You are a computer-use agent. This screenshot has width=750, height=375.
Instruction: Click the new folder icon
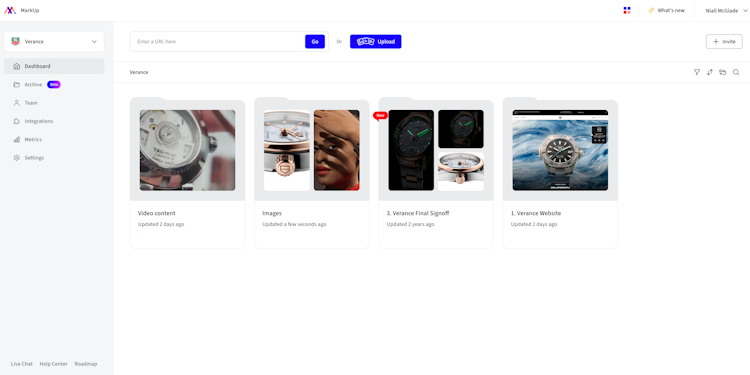723,72
